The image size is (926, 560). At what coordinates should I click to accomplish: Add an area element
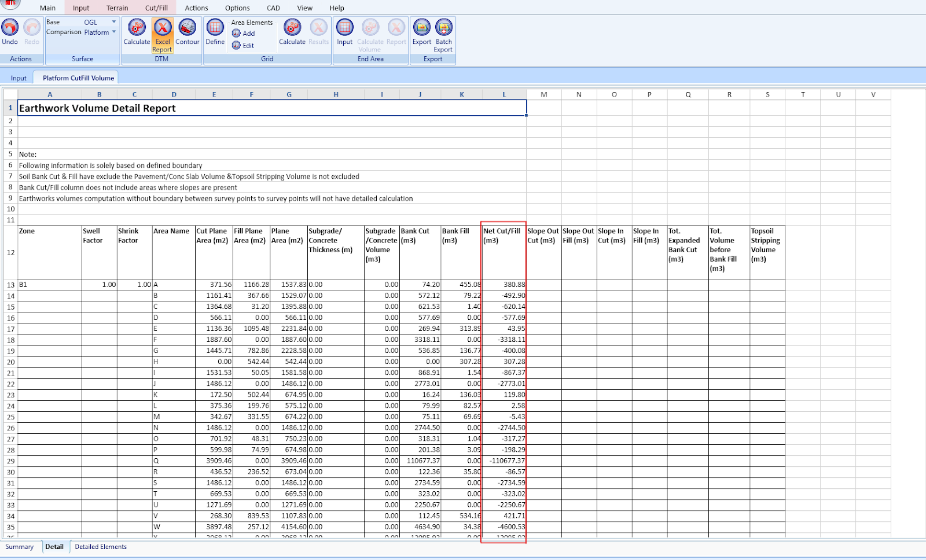pos(244,34)
